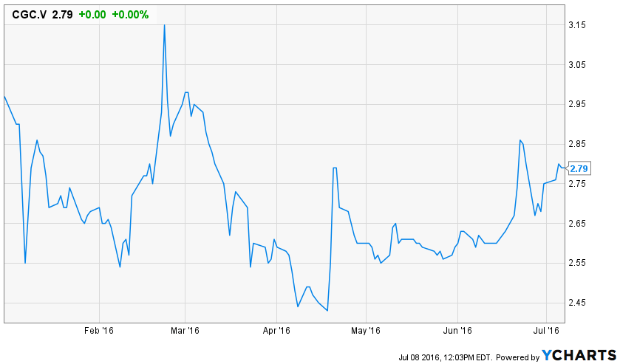Screen dimensions: 620x364
Task: Select the Feb '16 x-axis label
Action: [99, 331]
